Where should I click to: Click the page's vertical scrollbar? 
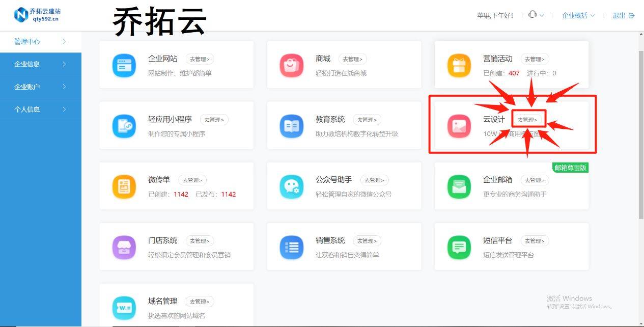click(641, 135)
